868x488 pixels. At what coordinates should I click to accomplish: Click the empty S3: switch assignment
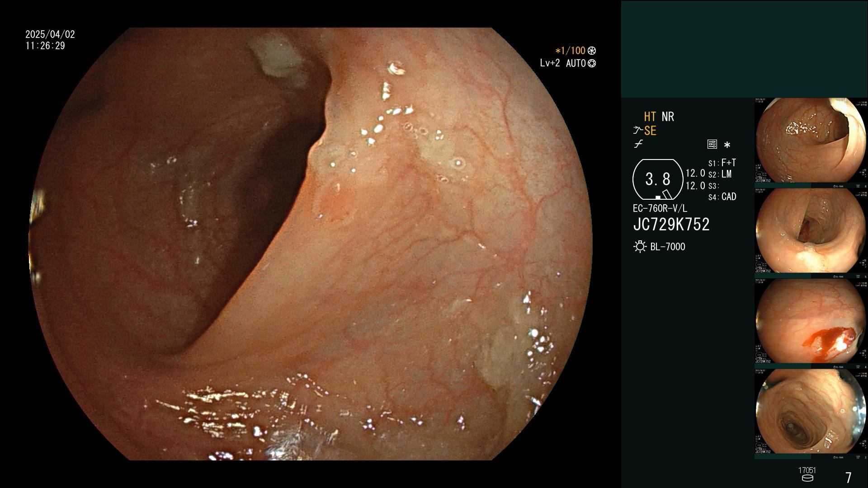pyautogui.click(x=713, y=186)
